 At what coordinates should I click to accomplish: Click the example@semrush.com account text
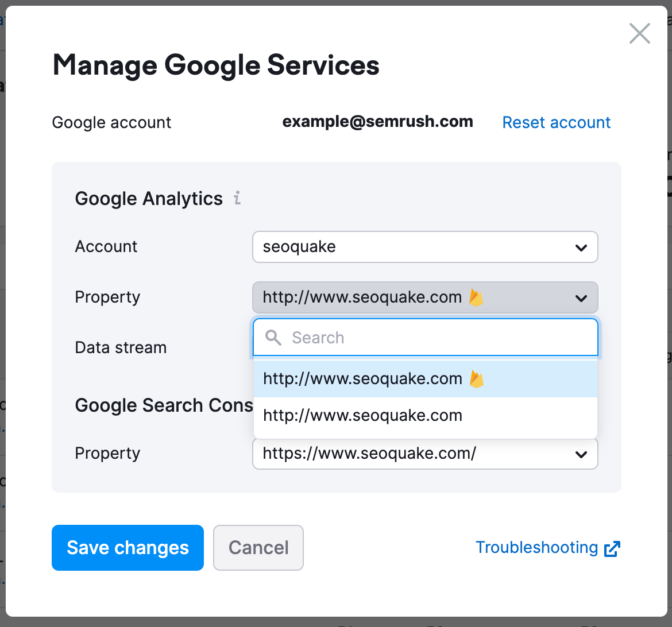click(377, 121)
